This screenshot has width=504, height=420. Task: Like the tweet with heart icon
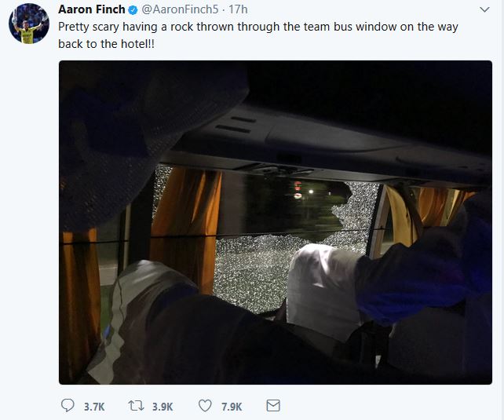(205, 406)
